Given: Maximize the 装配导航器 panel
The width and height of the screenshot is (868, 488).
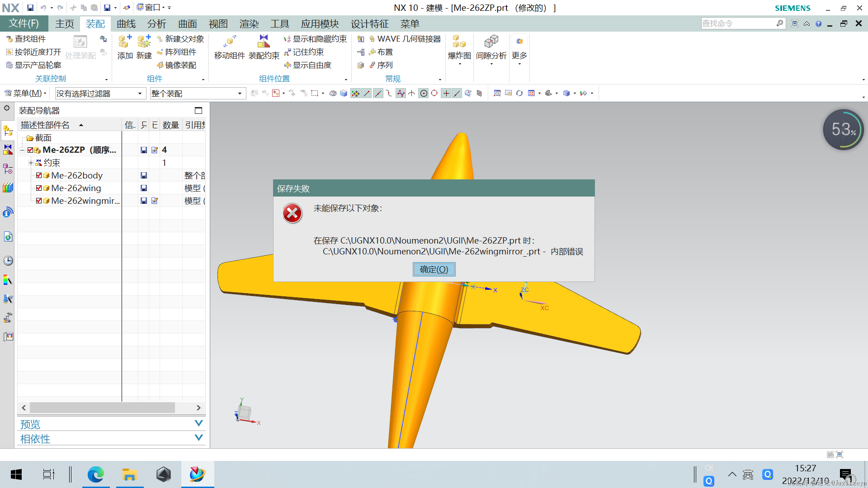Looking at the screenshot, I should point(198,110).
